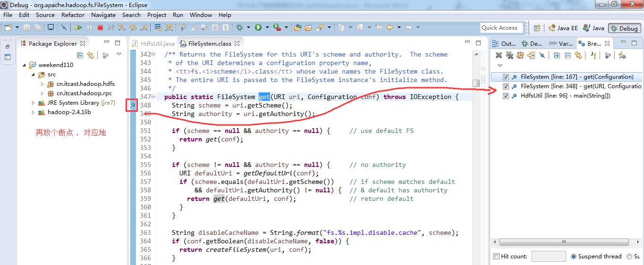
Task: Enable the Hit count checkbox
Action: [496, 257]
